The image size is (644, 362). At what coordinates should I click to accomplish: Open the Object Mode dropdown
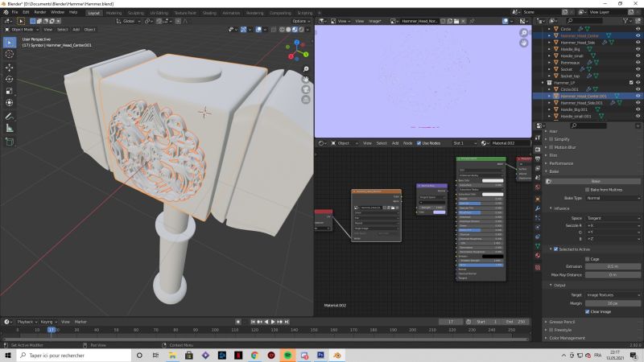click(22, 30)
